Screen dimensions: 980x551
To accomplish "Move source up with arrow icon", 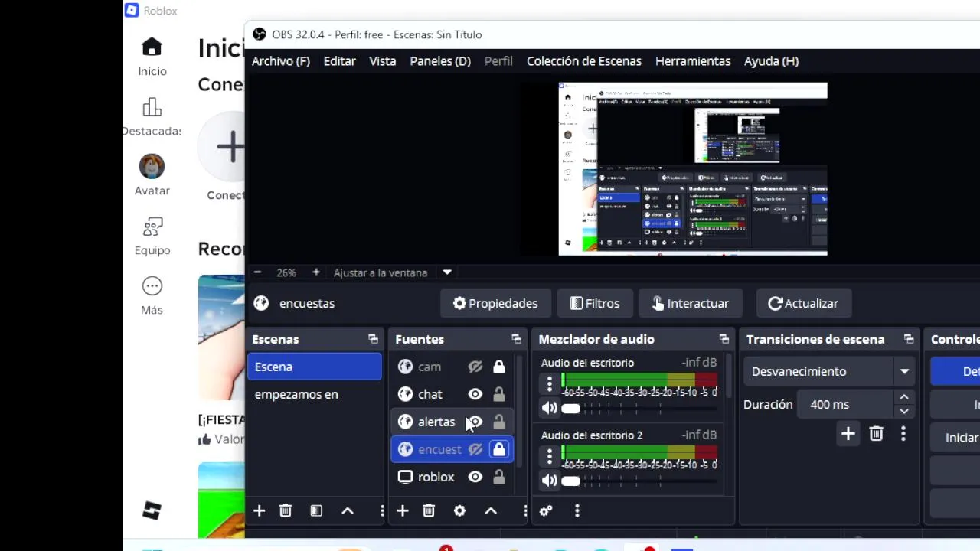I will (x=491, y=510).
